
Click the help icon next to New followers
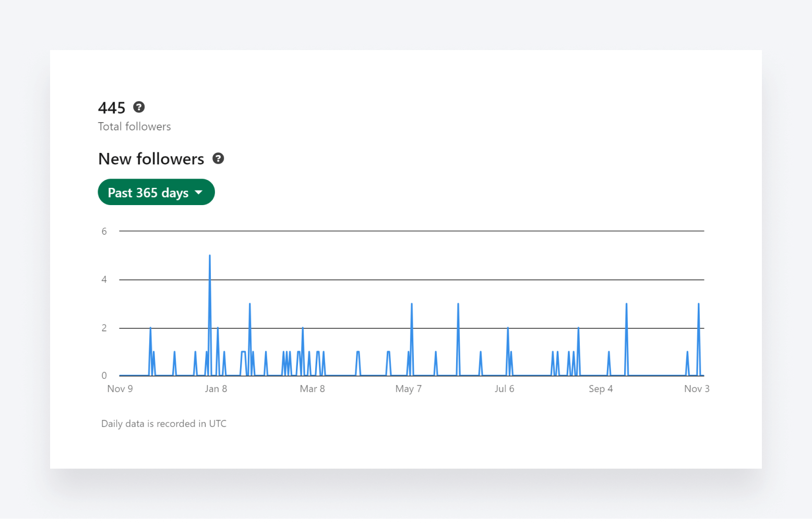(x=218, y=159)
